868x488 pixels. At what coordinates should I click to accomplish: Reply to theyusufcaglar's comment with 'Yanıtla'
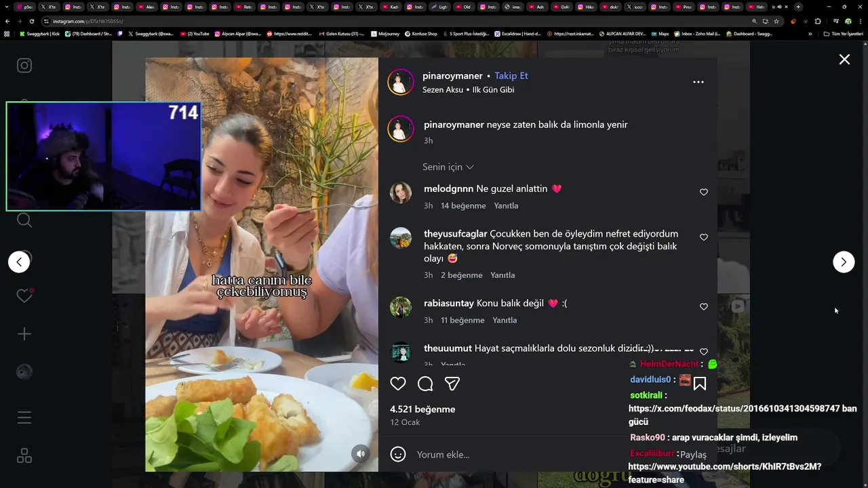coord(502,275)
